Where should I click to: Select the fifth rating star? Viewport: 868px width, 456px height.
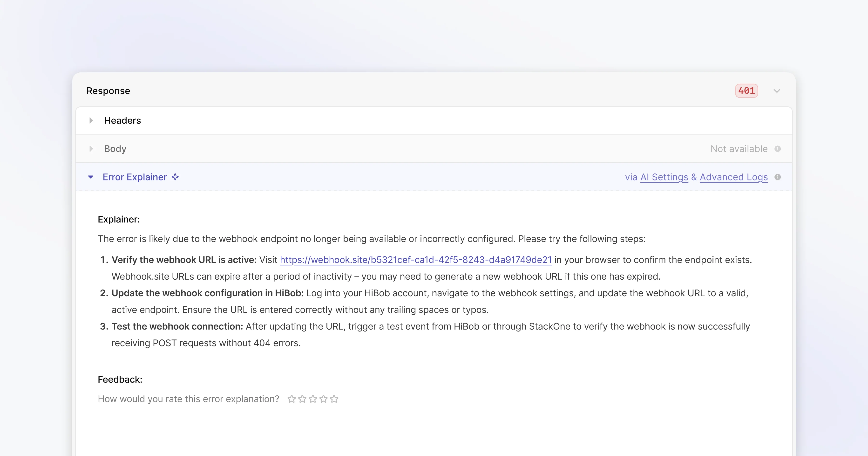tap(334, 399)
